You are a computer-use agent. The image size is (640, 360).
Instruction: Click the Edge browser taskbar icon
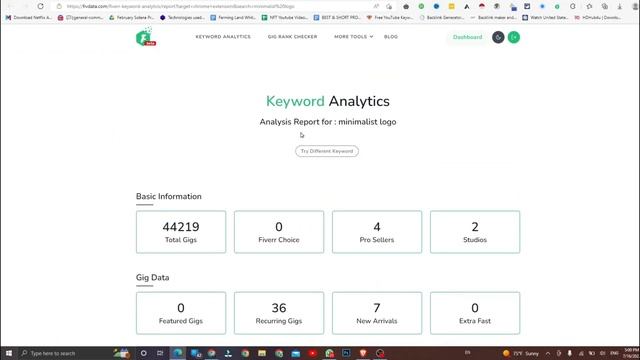click(178, 353)
